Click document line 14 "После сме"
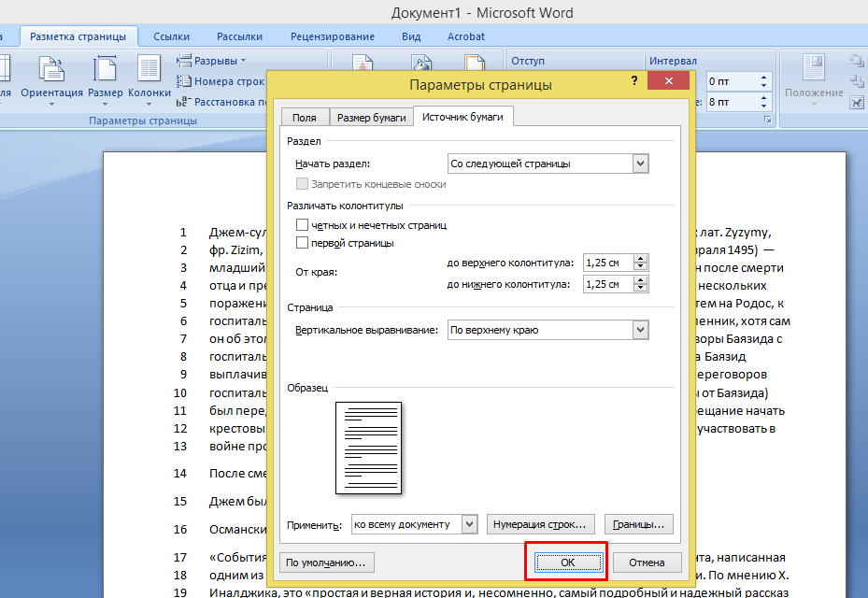The width and height of the screenshot is (868, 598). 238,474
